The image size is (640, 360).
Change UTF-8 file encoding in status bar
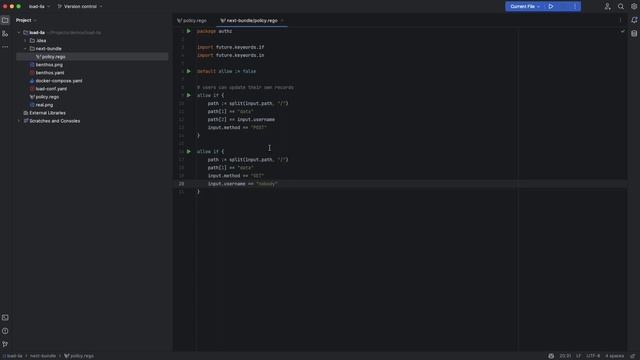593,356
